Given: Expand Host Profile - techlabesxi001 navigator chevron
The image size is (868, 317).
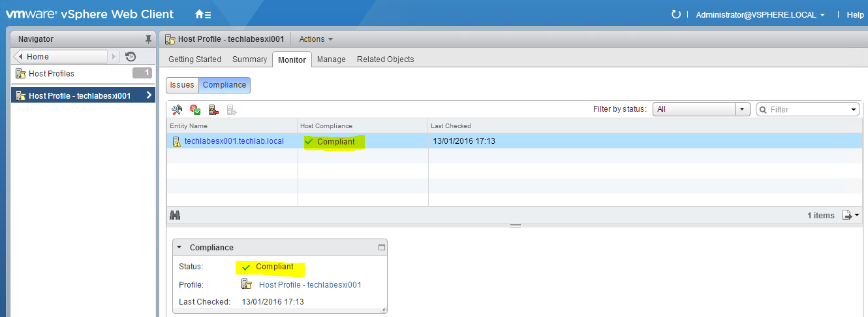Looking at the screenshot, I should click(x=149, y=95).
